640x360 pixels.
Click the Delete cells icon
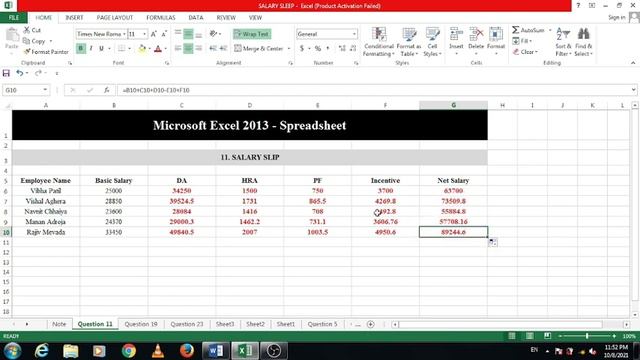[476, 34]
